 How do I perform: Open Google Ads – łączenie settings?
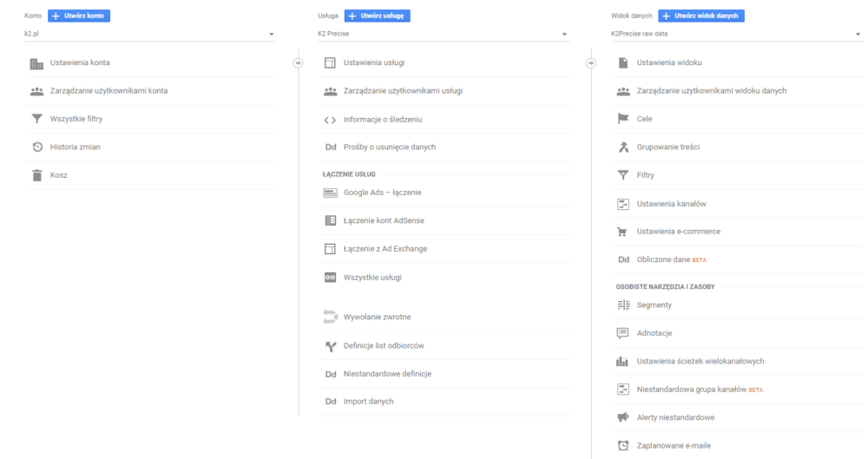[382, 193]
